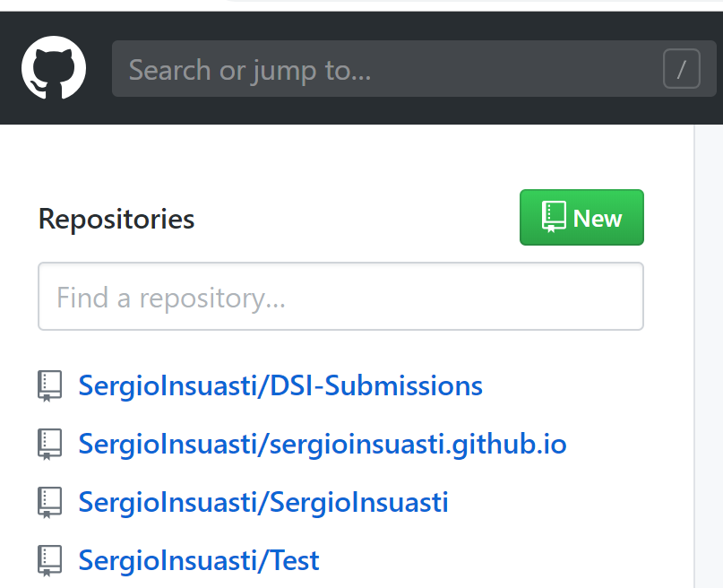Click the repository icon beside SergioInsuasti repo

click(x=49, y=503)
